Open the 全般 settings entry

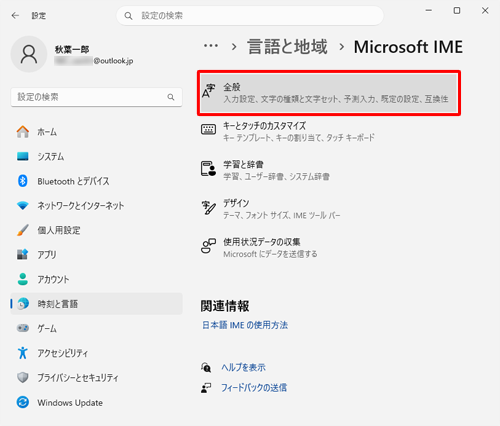(329, 93)
